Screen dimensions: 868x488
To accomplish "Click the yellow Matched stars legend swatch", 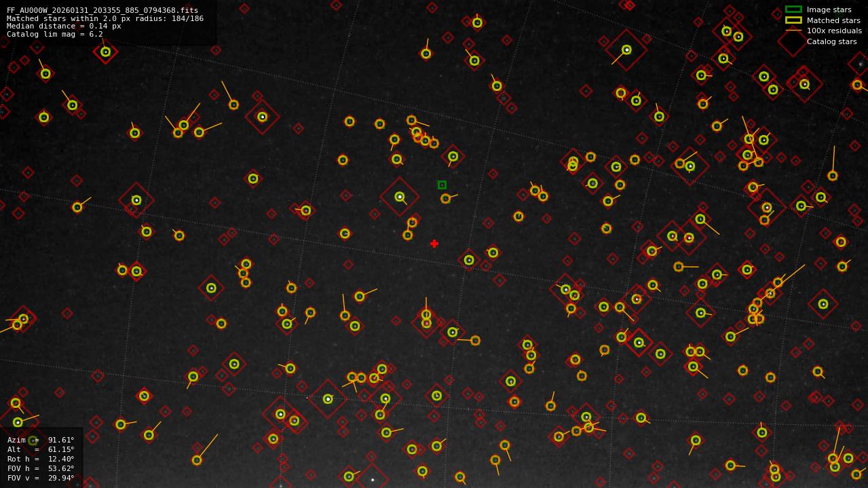I will 793,20.
